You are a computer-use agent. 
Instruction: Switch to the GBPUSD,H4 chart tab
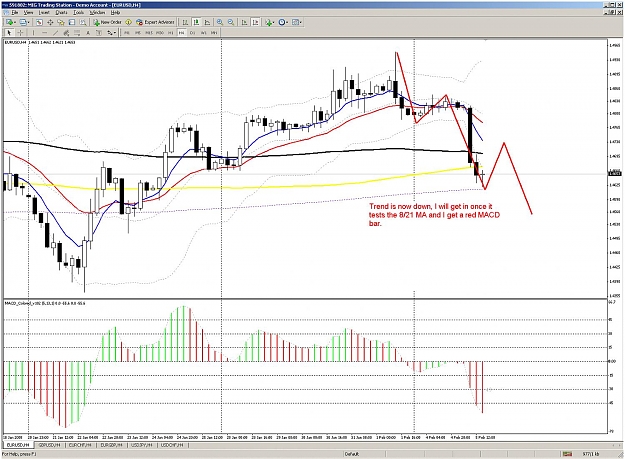pyautogui.click(x=49, y=445)
